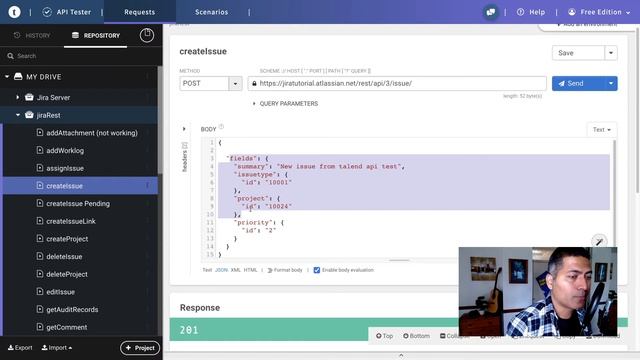Click the Bottom arrow icon in response toolbar
The width and height of the screenshot is (640, 360).
click(x=406, y=336)
